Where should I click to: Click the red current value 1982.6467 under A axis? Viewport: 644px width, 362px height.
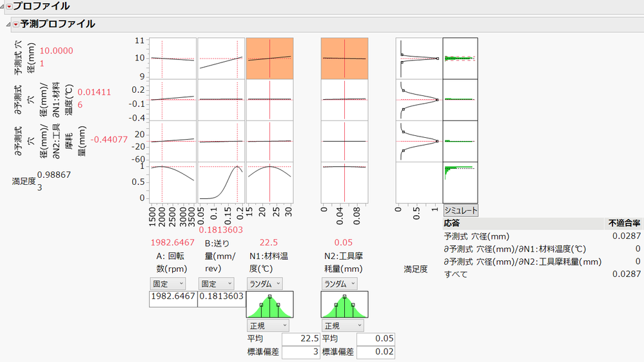point(173,243)
